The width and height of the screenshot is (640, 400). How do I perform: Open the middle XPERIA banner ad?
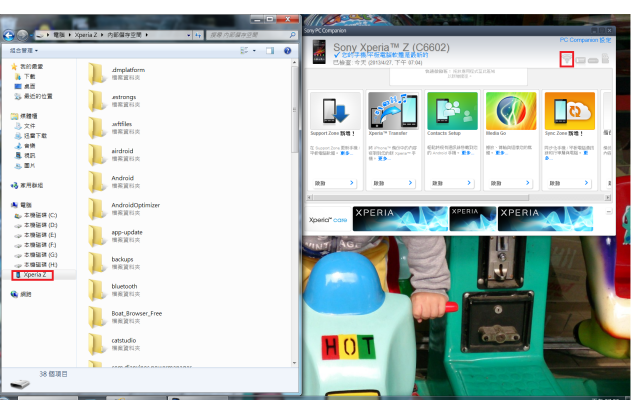click(473, 219)
